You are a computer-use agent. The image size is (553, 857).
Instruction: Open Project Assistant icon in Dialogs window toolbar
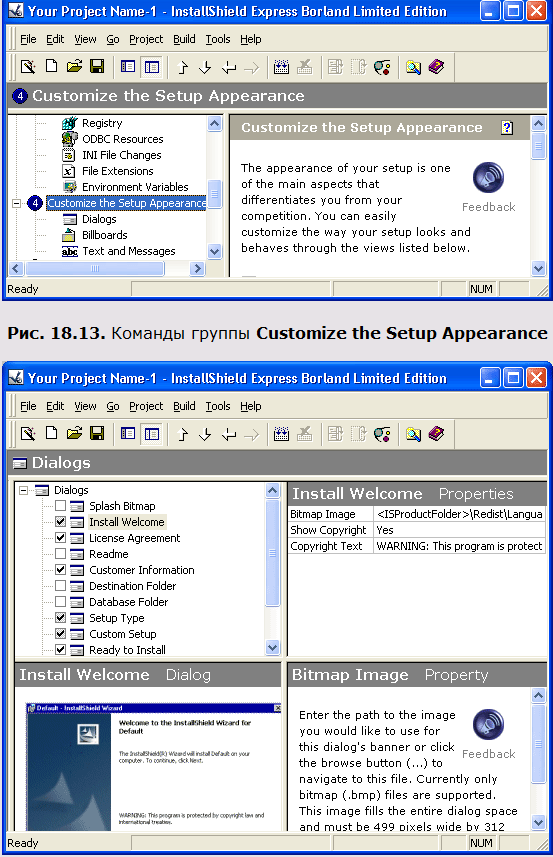(28, 434)
